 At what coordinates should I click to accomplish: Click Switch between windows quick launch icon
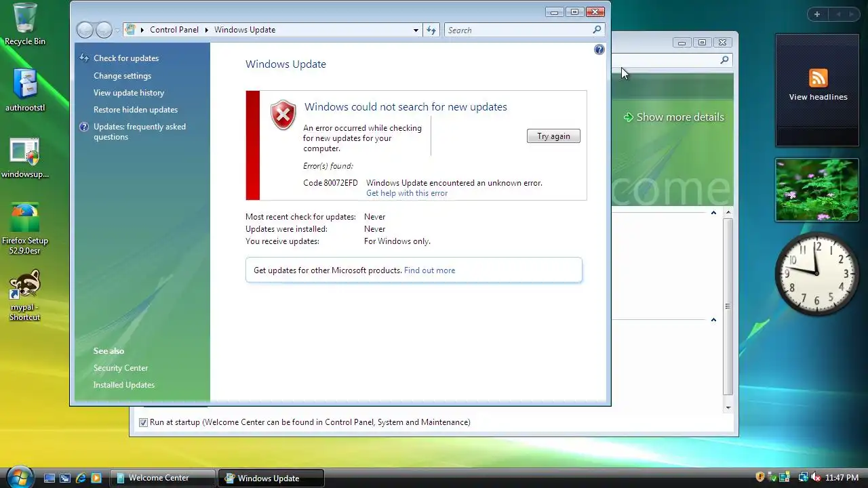[65, 478]
